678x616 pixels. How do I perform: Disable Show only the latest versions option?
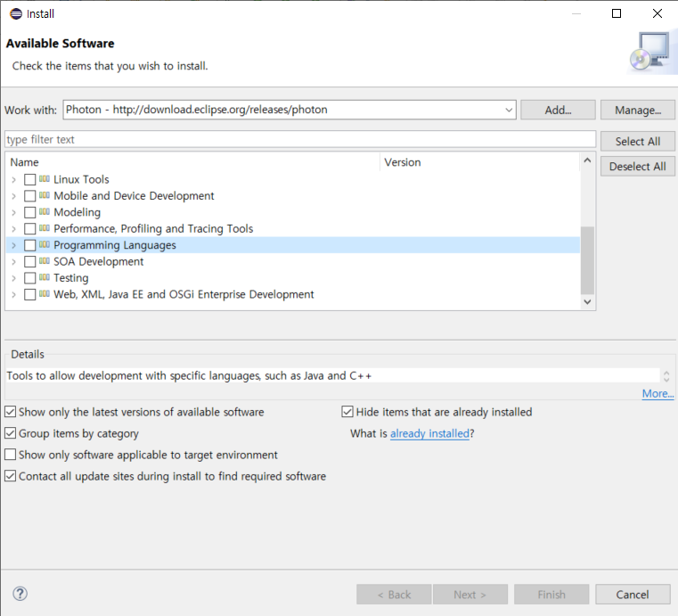point(11,411)
